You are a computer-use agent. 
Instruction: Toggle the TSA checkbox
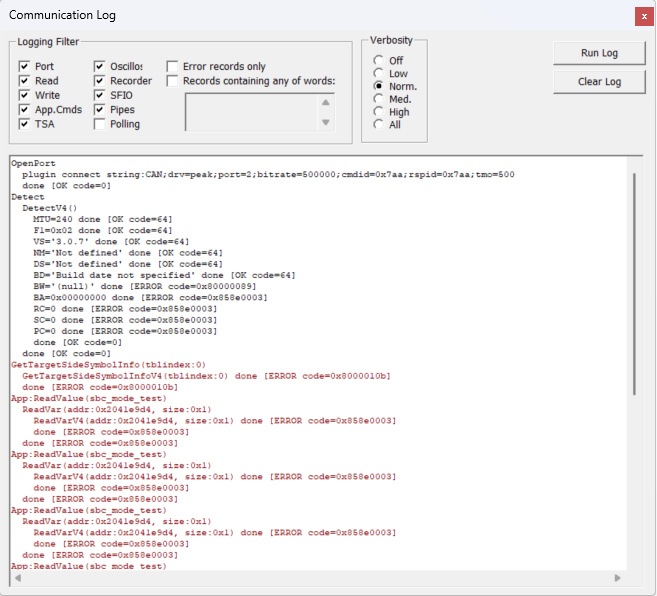[x=24, y=124]
